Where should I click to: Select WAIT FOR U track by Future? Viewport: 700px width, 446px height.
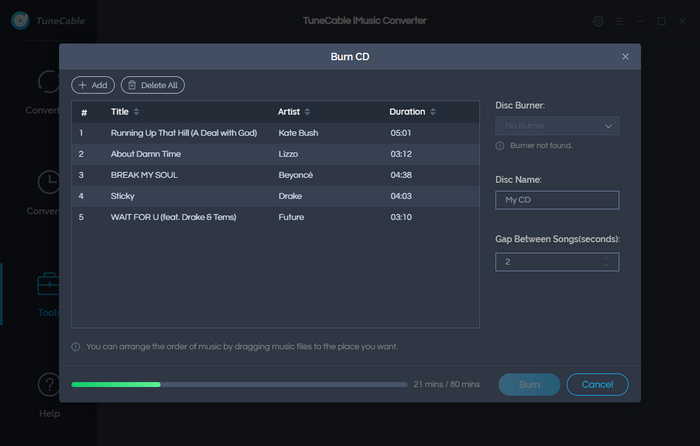(x=275, y=217)
